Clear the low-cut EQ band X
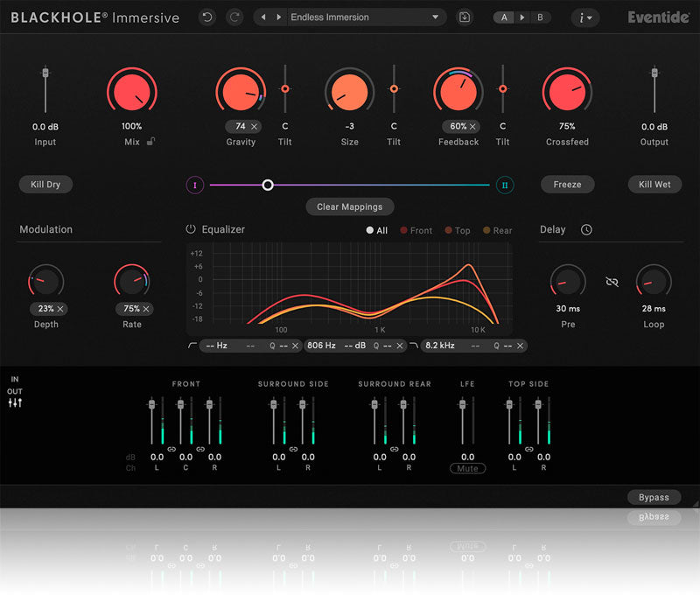The height and width of the screenshot is (595, 700). tap(295, 346)
